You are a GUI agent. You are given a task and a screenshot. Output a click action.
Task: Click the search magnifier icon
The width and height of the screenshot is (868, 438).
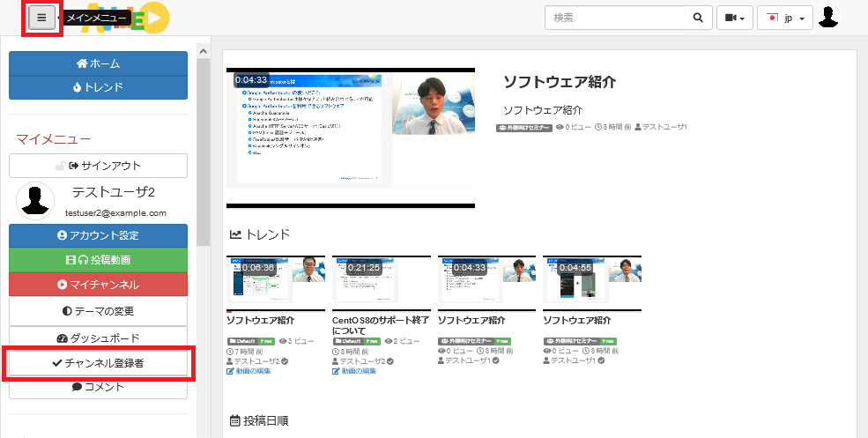coord(697,18)
